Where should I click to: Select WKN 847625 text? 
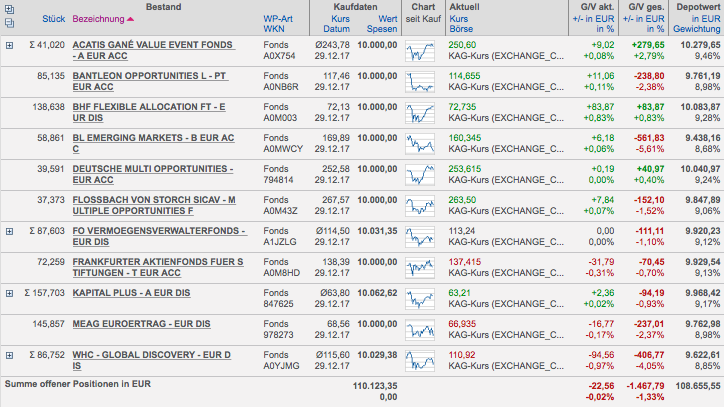[278, 304]
